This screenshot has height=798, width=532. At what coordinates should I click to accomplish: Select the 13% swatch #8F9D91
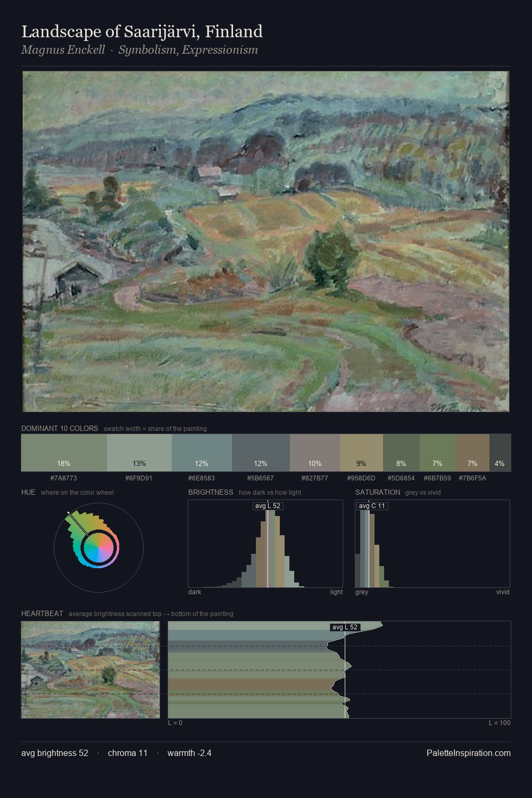(139, 453)
